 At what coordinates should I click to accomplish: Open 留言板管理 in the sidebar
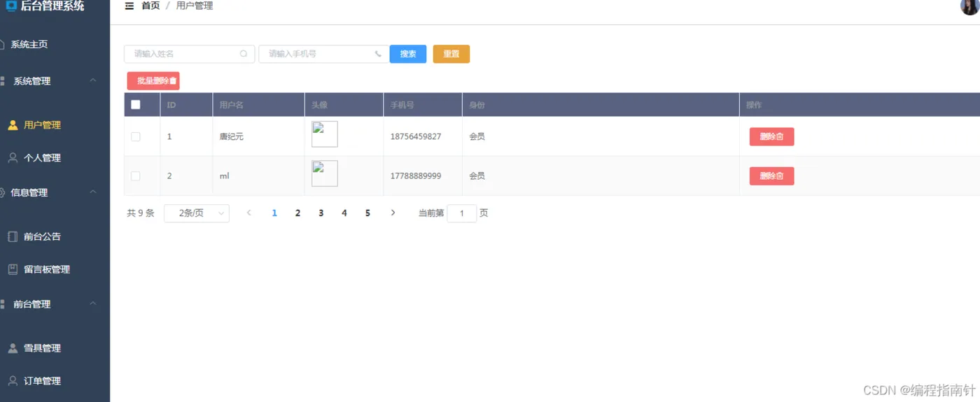click(47, 269)
